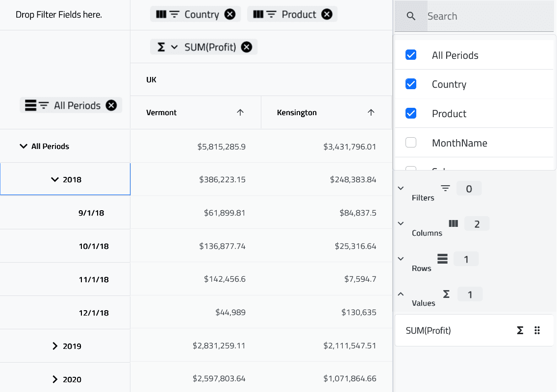The width and height of the screenshot is (557, 392).
Task: Focus the Search field input
Action: [490, 16]
